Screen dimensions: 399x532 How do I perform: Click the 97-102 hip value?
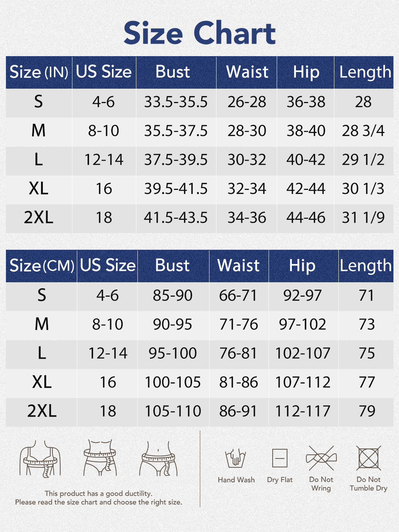303,324
